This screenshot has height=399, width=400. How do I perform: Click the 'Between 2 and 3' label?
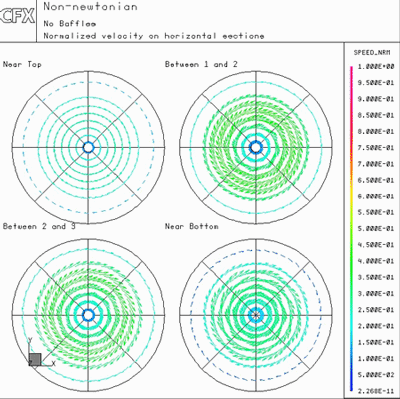[39, 226]
